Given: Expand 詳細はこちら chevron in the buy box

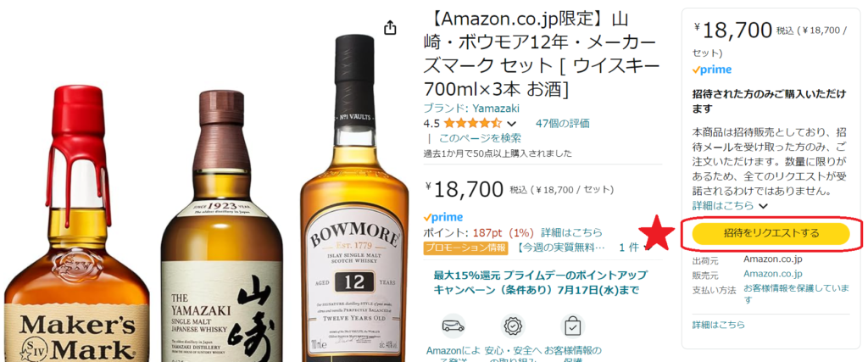Looking at the screenshot, I should pos(764,206).
